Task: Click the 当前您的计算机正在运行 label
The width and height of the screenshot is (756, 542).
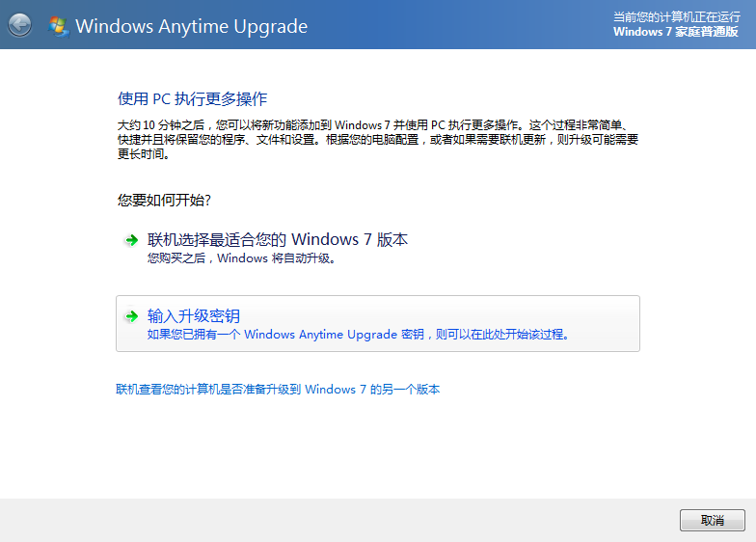Action: 677,17
